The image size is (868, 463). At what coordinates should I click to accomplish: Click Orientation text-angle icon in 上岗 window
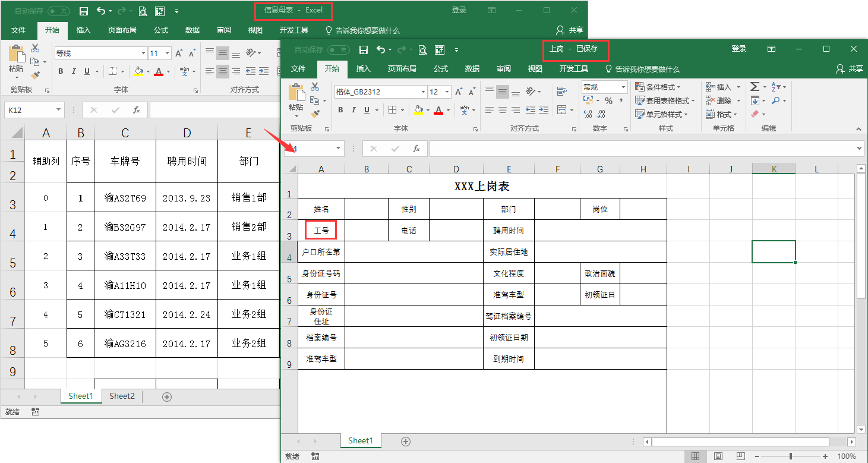529,92
